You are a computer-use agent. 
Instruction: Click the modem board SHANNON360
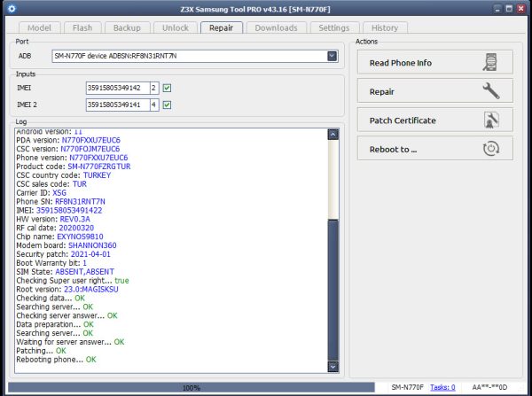[92, 245]
